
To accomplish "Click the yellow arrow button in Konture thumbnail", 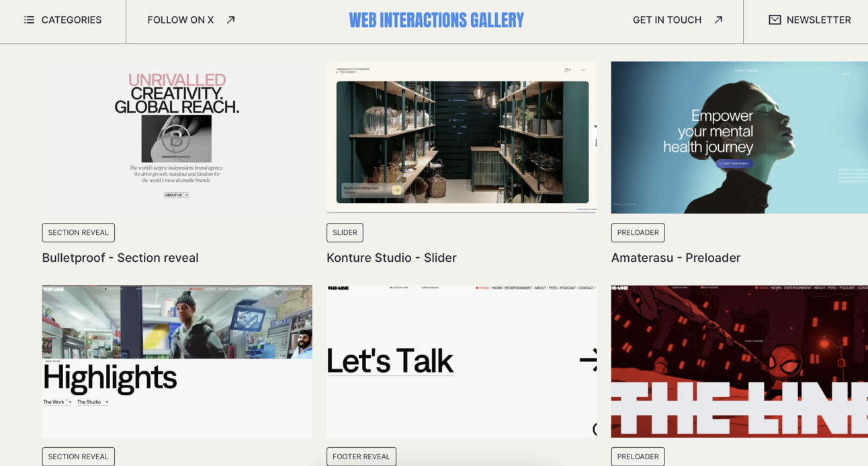I will [396, 190].
